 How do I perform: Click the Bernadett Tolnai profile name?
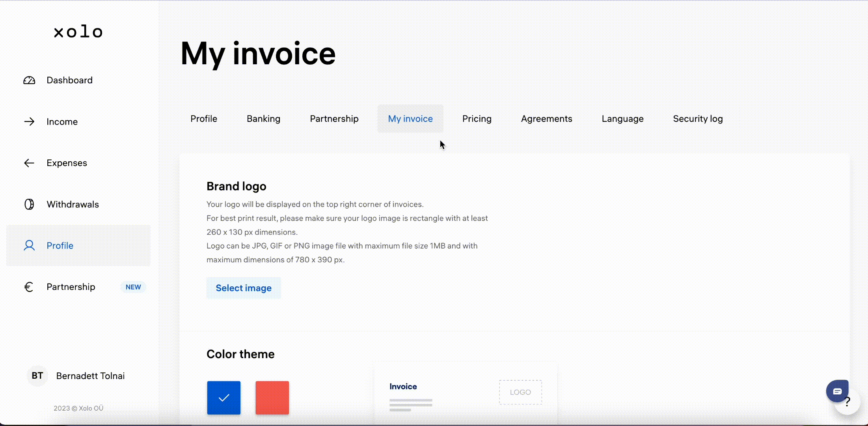click(x=90, y=376)
